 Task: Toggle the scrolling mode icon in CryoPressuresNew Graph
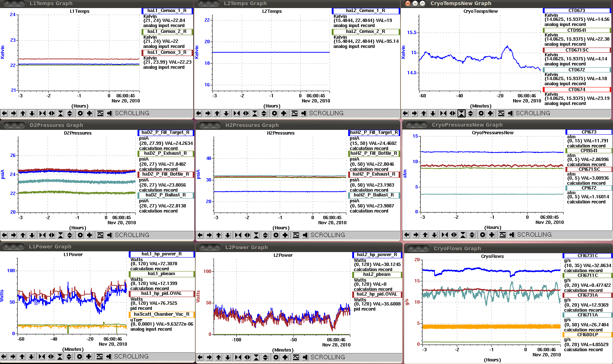pos(512,235)
